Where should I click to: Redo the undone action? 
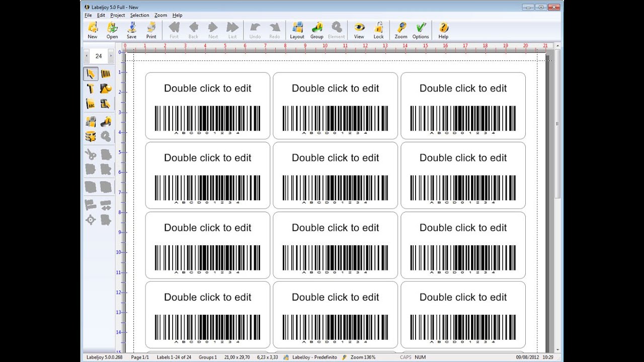pyautogui.click(x=275, y=30)
